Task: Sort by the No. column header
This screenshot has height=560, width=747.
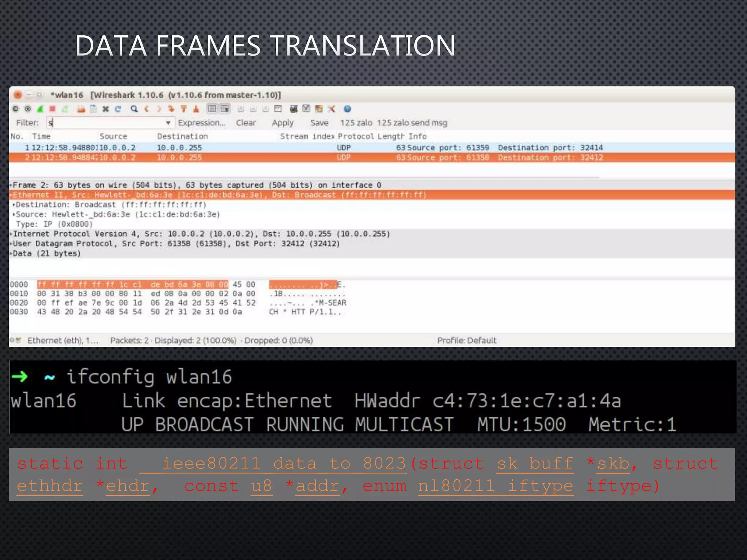Action: point(17,136)
